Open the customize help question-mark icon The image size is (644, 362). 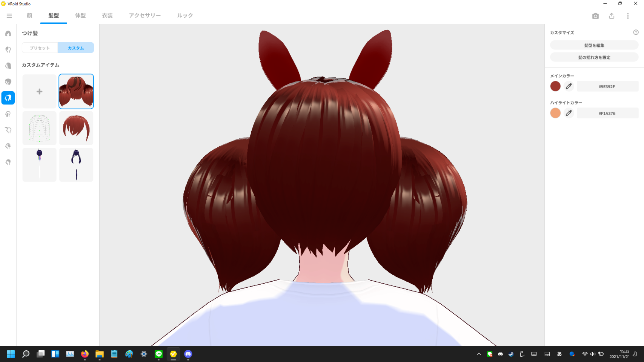636,32
